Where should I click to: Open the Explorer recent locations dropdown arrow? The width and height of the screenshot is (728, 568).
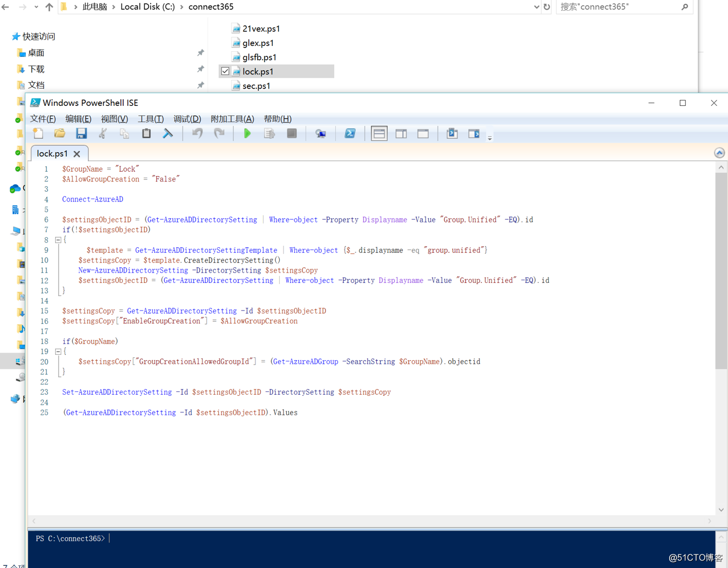click(x=36, y=7)
